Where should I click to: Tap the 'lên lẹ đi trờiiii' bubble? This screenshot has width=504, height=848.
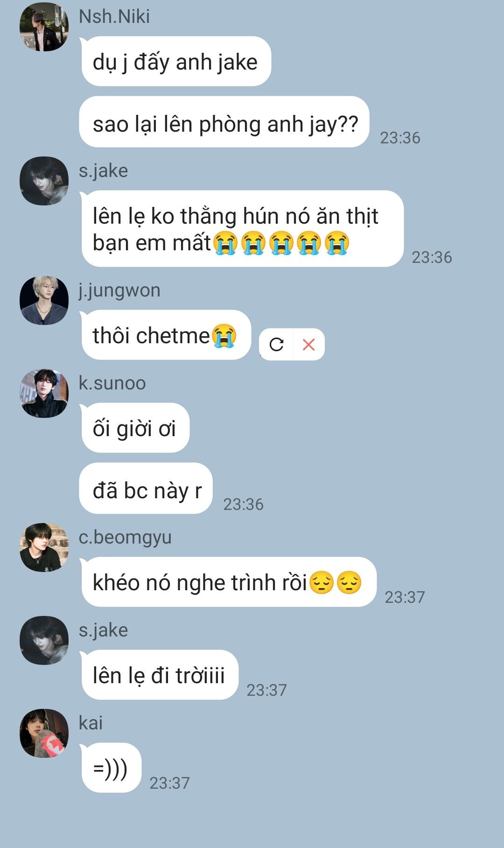(159, 675)
